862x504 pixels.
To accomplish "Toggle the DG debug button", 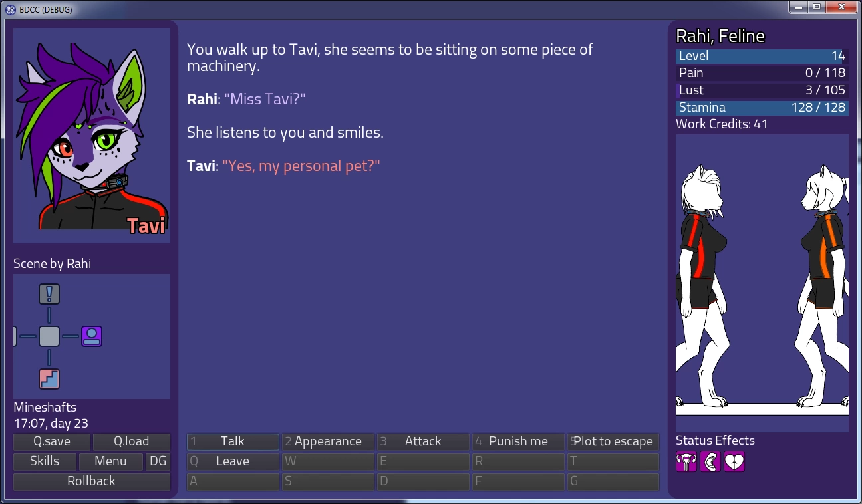I will coord(158,461).
